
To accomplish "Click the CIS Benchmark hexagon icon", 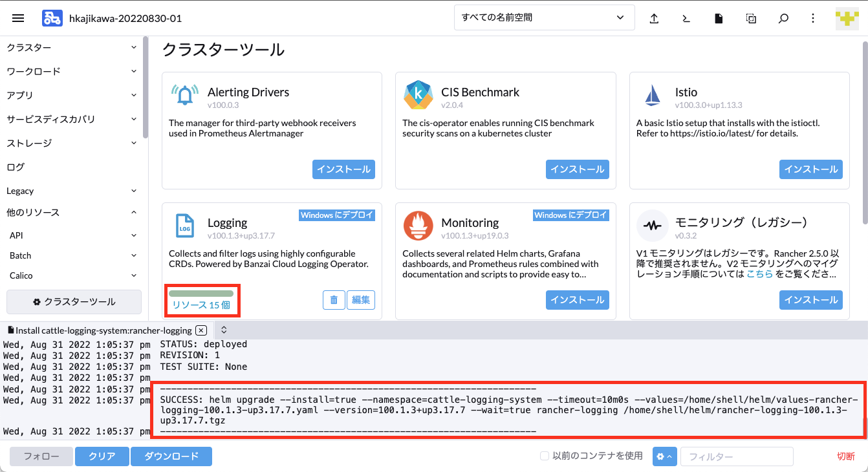I will tap(418, 96).
